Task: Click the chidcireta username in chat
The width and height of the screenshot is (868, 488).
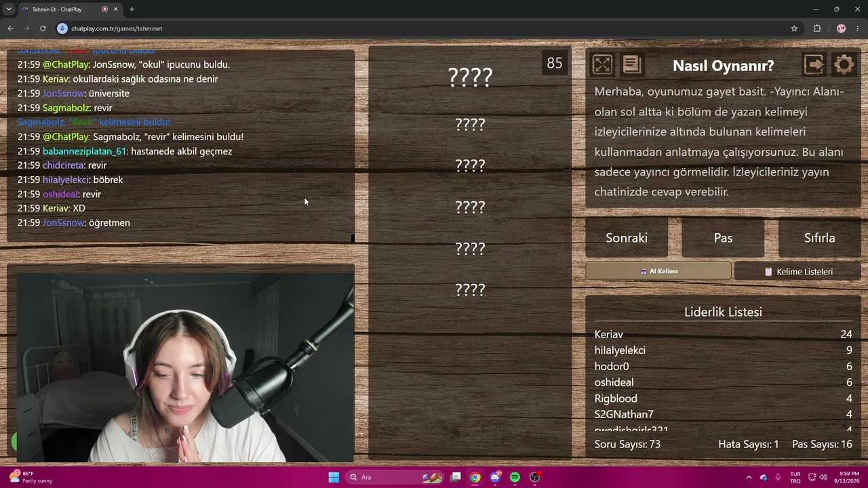Action: tap(64, 165)
